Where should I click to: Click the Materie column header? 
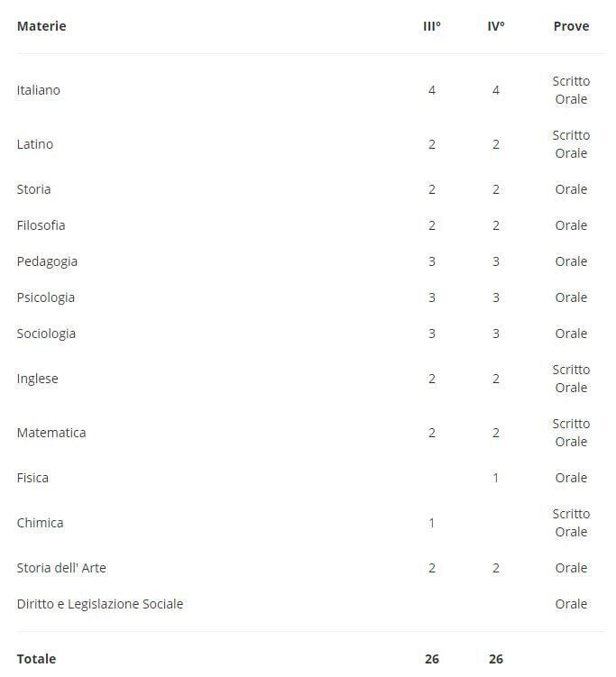[x=41, y=26]
